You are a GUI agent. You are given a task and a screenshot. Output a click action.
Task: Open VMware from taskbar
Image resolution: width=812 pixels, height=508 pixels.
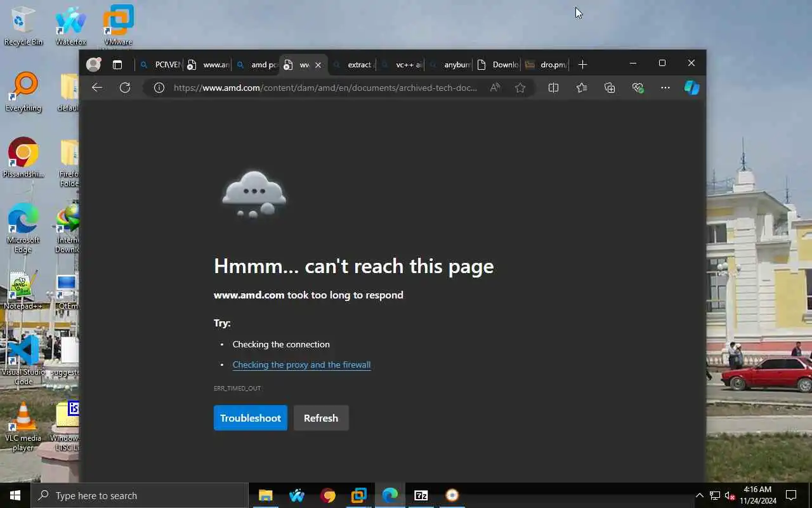(x=359, y=495)
